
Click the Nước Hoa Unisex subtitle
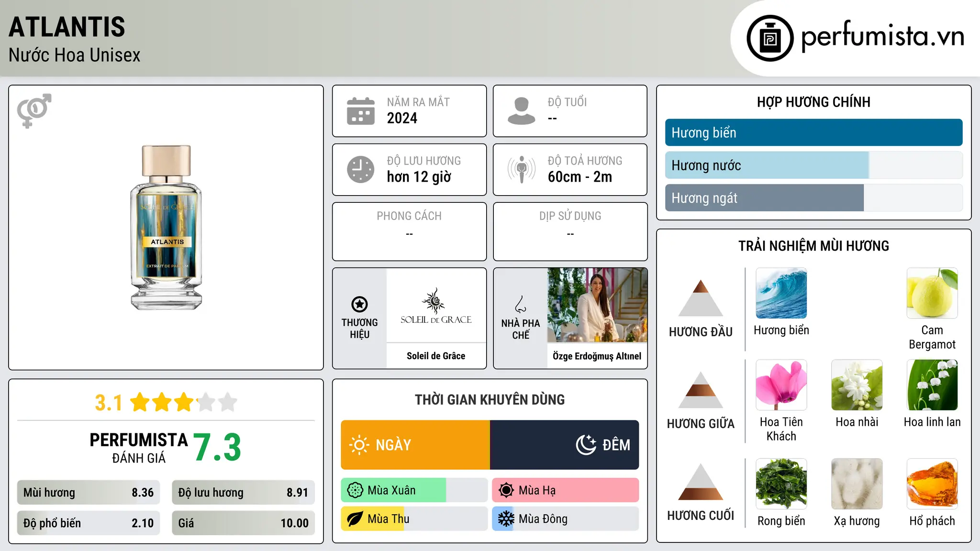point(75,55)
